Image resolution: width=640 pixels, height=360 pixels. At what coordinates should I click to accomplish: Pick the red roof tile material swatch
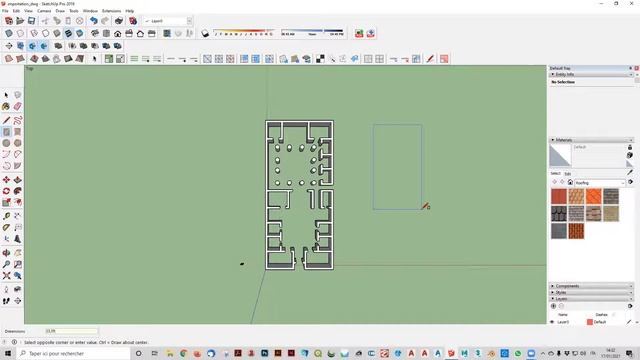[x=559, y=196]
